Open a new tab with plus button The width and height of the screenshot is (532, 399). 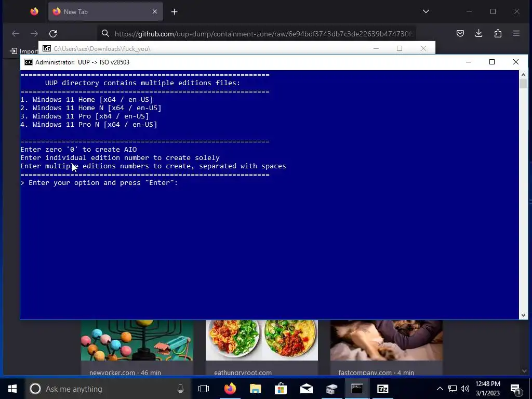175,12
